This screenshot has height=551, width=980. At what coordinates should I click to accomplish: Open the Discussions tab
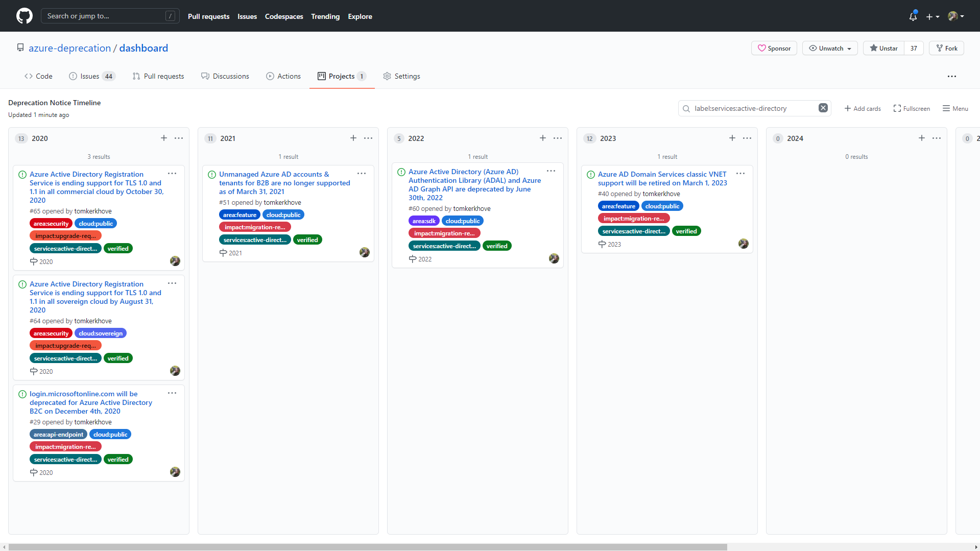pyautogui.click(x=225, y=76)
